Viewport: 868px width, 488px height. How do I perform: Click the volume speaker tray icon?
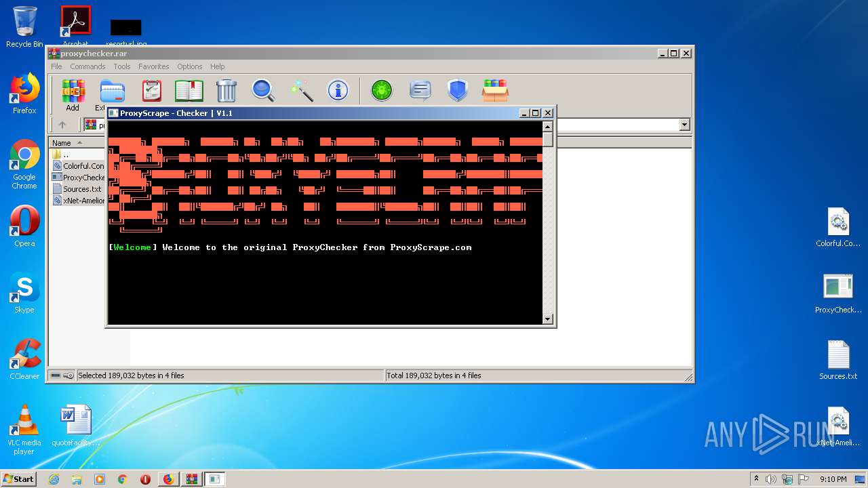(771, 479)
